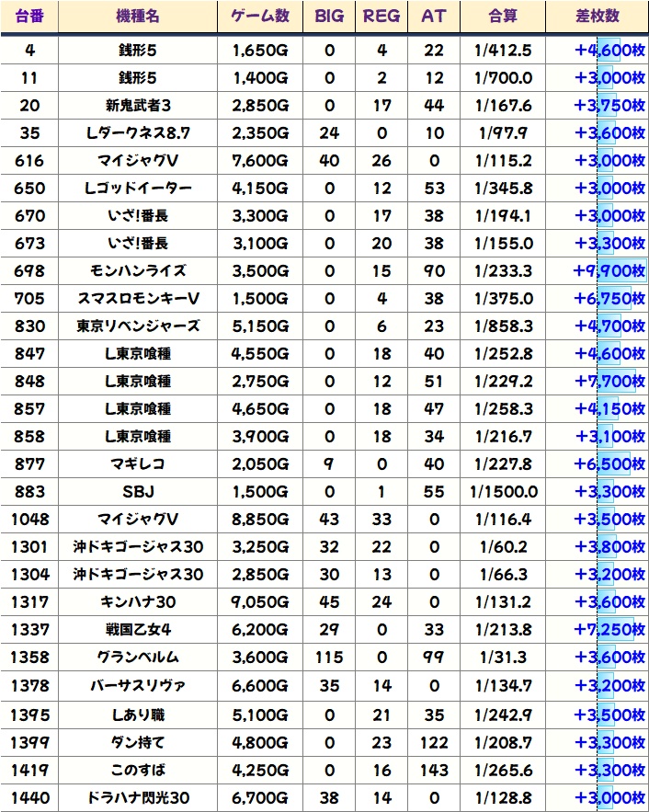
Task: Click the 台番 column header
Action: 29,17
